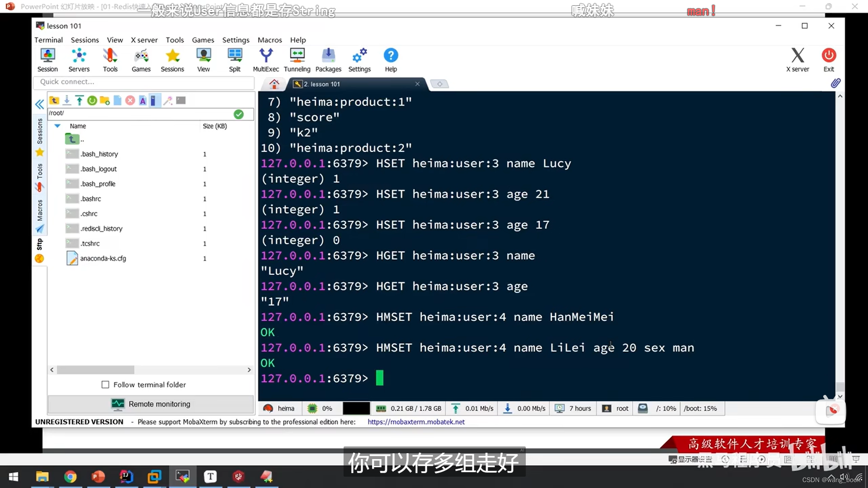Create new folder in SFTP browser

105,100
